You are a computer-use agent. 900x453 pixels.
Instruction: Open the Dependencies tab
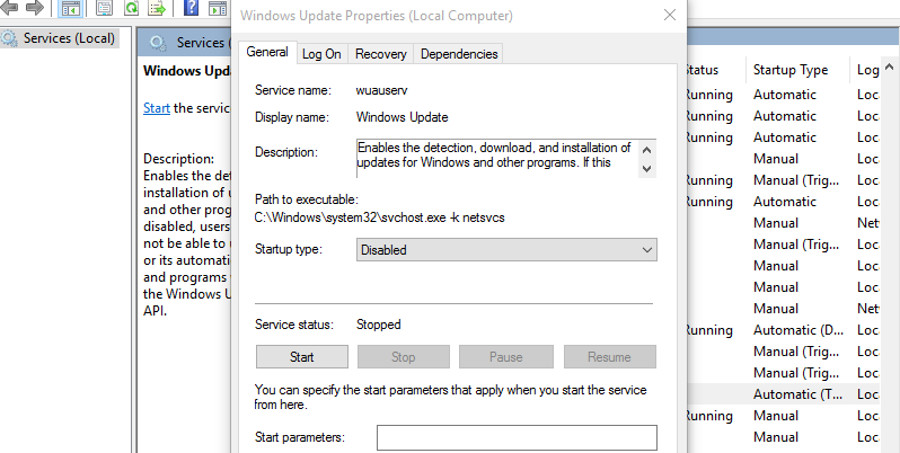point(459,54)
